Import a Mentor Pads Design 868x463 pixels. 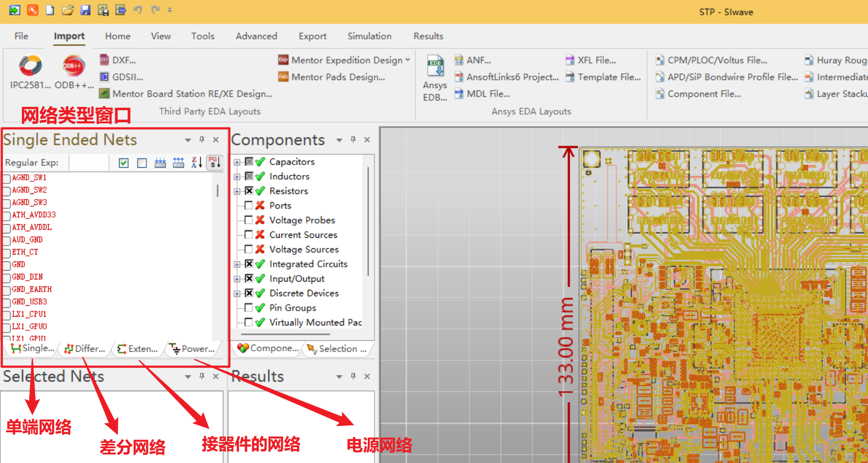click(332, 77)
